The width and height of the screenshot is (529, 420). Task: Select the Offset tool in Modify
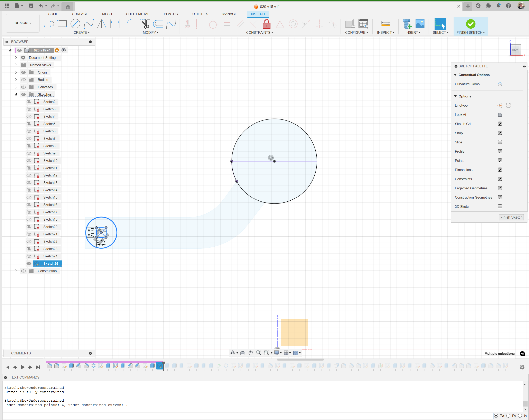point(158,24)
